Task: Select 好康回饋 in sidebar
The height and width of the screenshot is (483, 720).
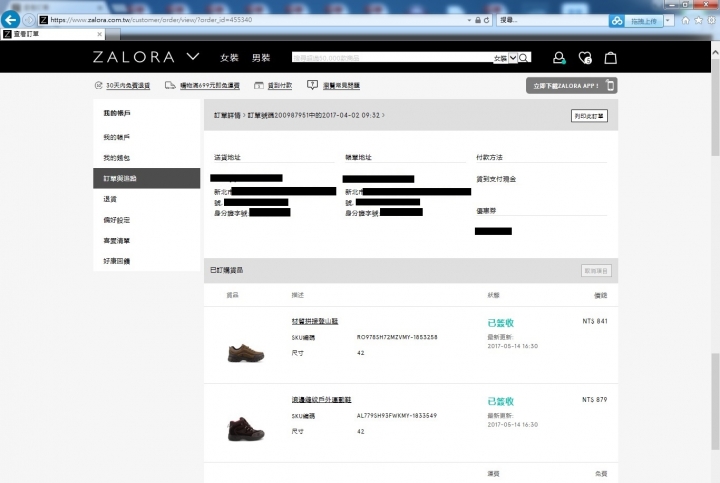Action: (116, 261)
